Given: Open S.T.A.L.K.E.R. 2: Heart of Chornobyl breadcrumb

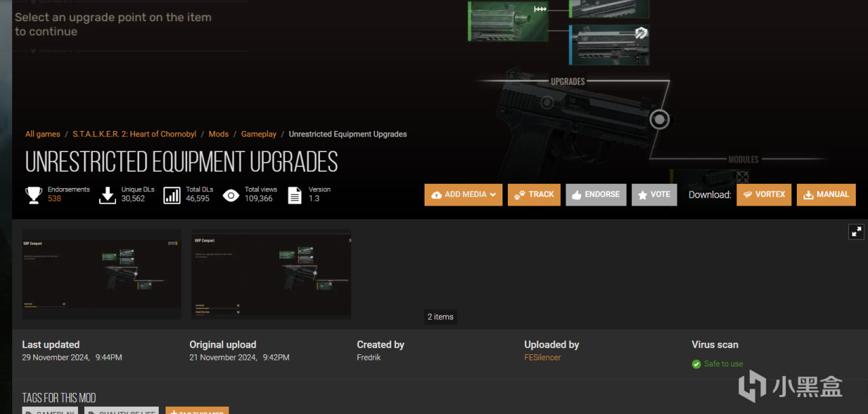Looking at the screenshot, I should (x=134, y=134).
